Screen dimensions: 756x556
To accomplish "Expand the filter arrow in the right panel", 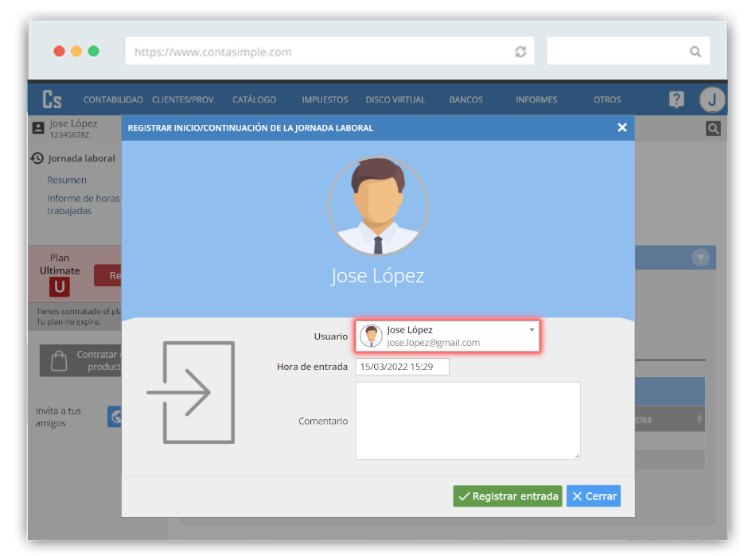I will pos(700,257).
